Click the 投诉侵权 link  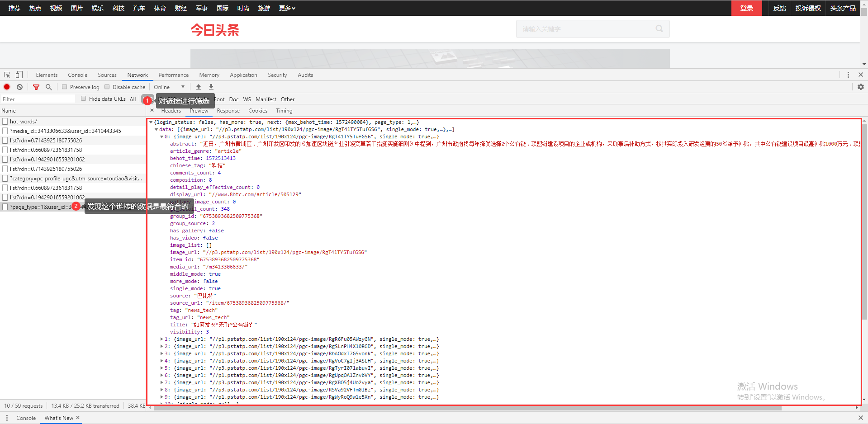click(x=808, y=8)
